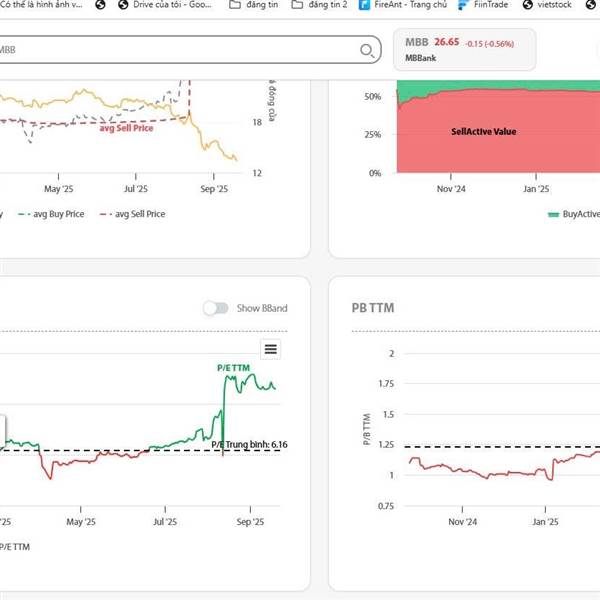Open the P/E chart hamburger menu
Screen dimensions: 600x600
point(271,349)
